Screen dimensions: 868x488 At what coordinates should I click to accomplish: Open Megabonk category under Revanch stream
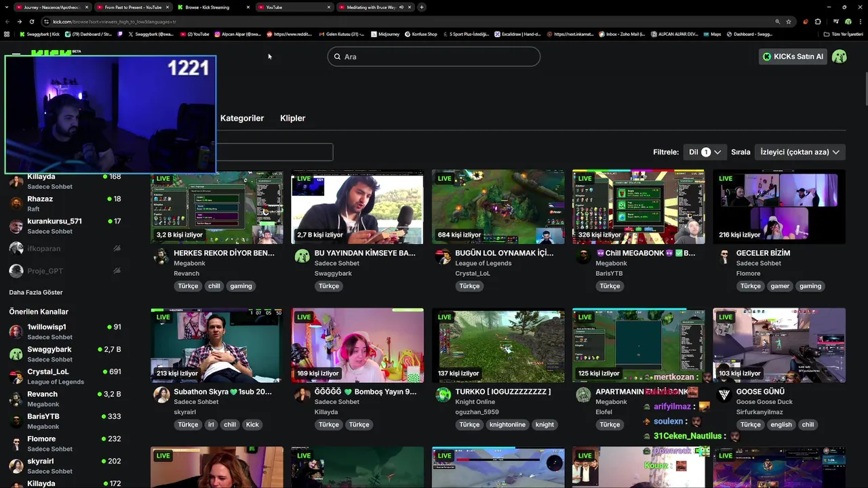[x=190, y=263]
